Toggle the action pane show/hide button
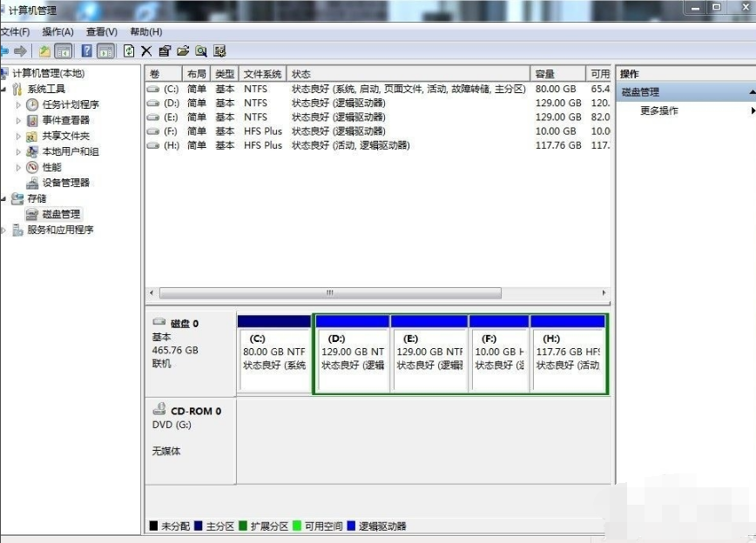Screen dimensions: 756x543 pyautogui.click(x=105, y=51)
